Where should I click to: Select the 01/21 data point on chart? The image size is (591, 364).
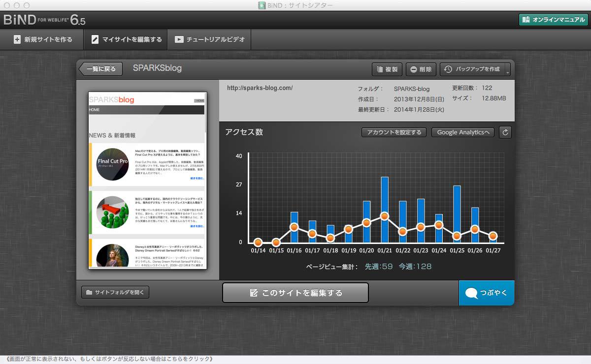(385, 216)
